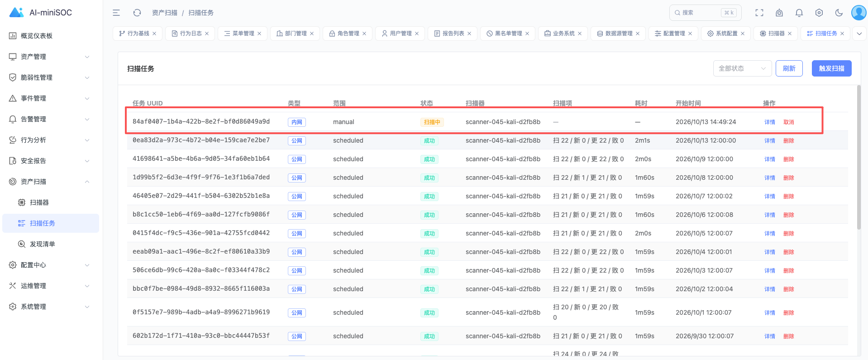This screenshot has width=868, height=360.
Task: Cancel the manual scanning task
Action: (x=789, y=122)
